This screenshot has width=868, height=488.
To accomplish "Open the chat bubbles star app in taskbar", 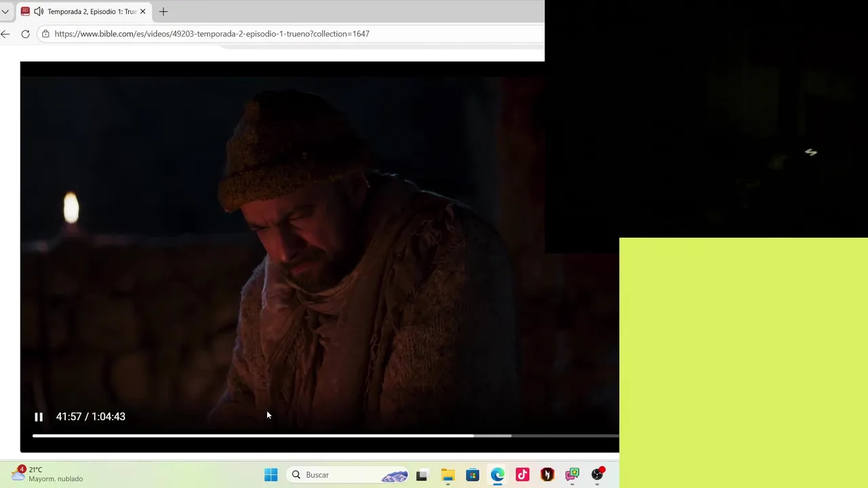I will (572, 475).
